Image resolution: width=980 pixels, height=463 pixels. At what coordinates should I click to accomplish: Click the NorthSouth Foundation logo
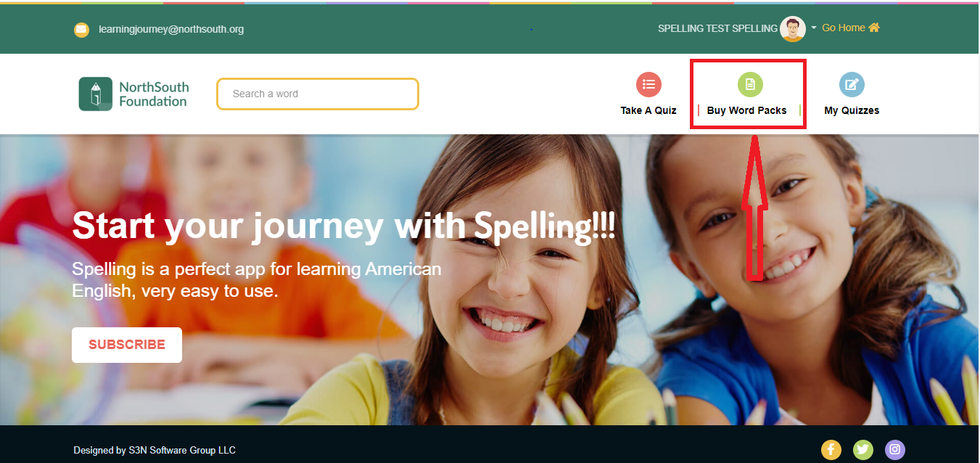point(133,94)
